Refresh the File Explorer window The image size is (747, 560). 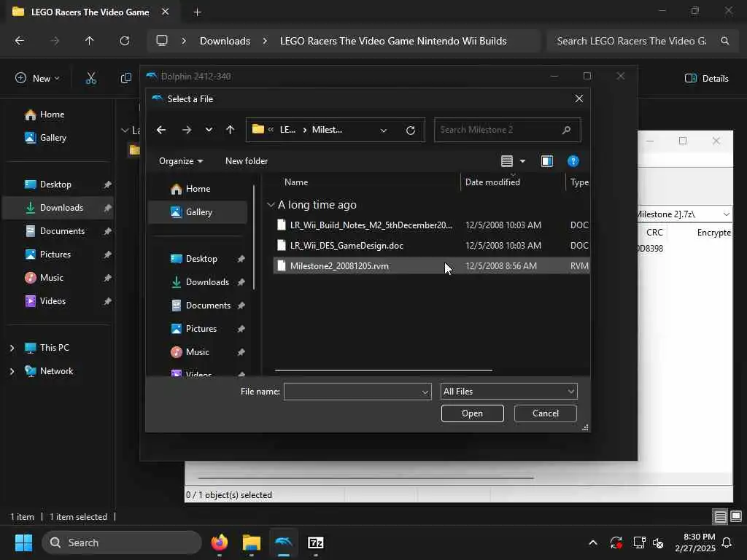124,41
